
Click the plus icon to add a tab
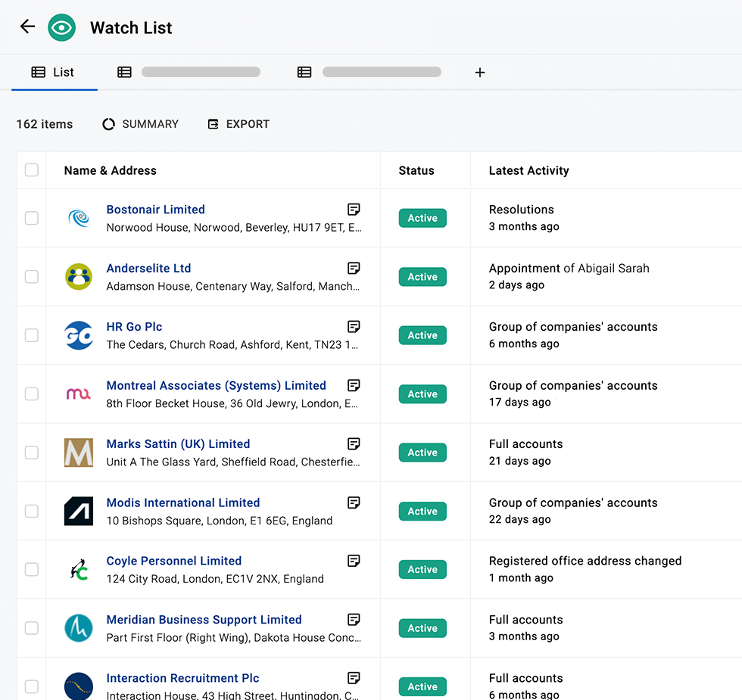479,73
